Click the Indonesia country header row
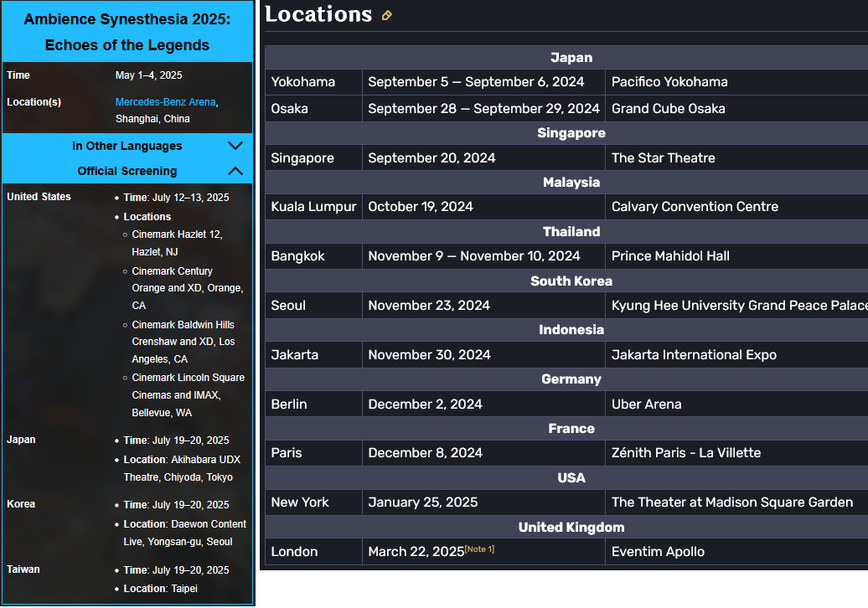868x608 pixels. [x=567, y=330]
